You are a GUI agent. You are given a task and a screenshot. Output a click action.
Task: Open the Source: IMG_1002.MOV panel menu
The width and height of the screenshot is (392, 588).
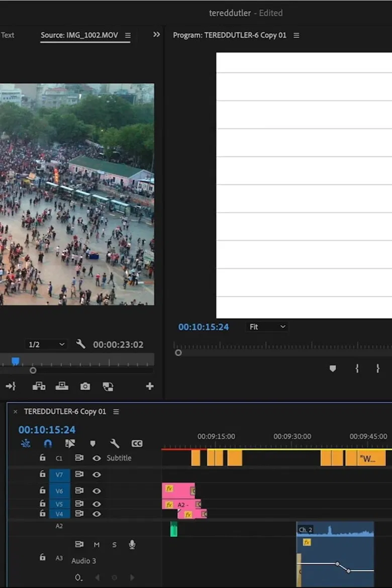128,36
